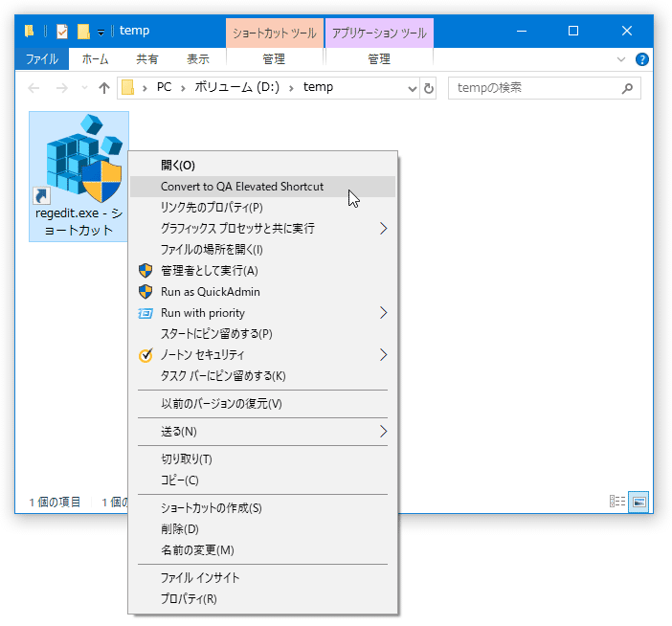Select ファイル インサイト
The width and height of the screenshot is (672, 626).
(x=262, y=578)
